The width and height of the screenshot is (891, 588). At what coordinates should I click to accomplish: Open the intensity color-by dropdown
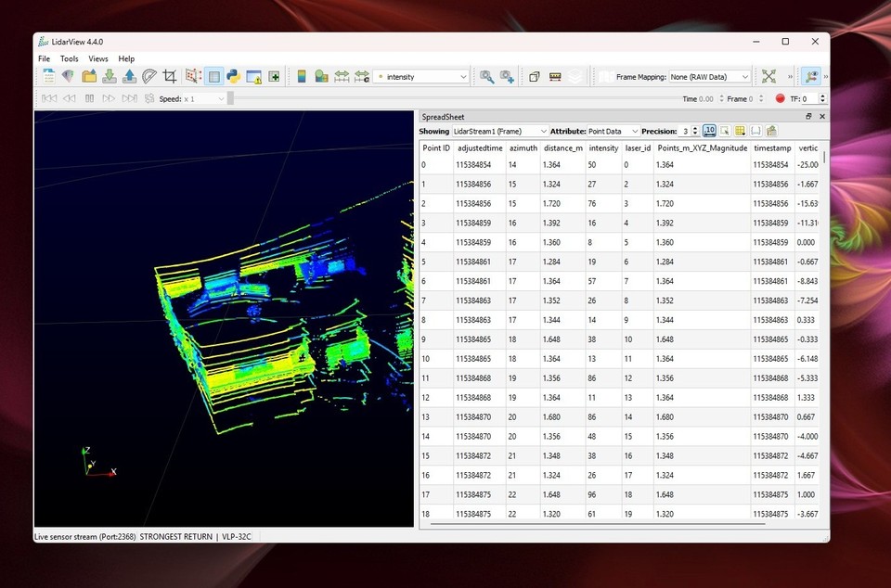(x=421, y=77)
